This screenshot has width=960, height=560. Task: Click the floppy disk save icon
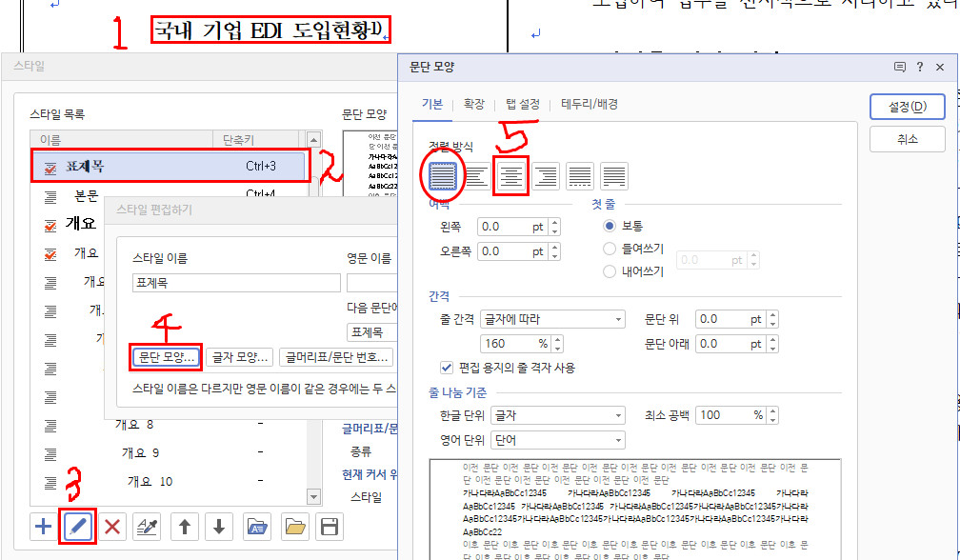coord(330,527)
